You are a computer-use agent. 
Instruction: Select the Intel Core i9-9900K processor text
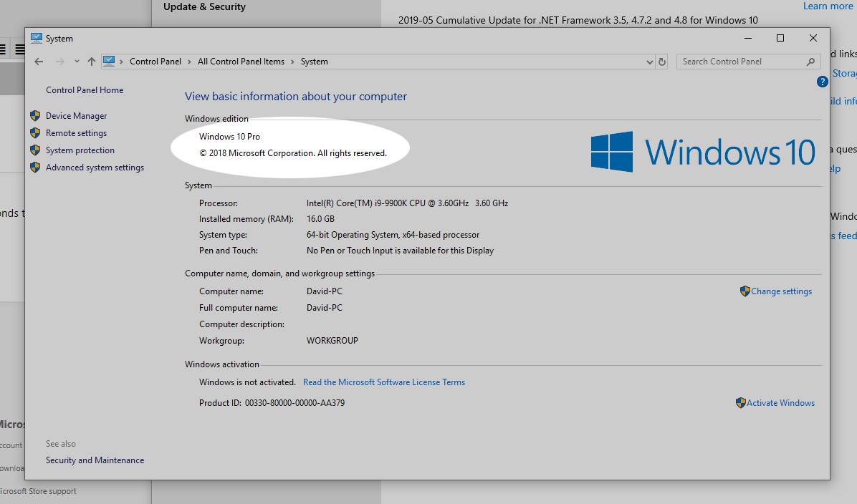407,203
